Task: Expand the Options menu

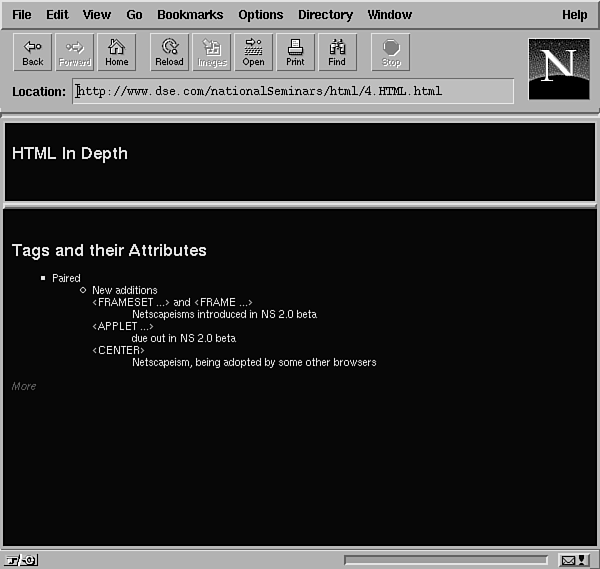Action: [x=260, y=15]
